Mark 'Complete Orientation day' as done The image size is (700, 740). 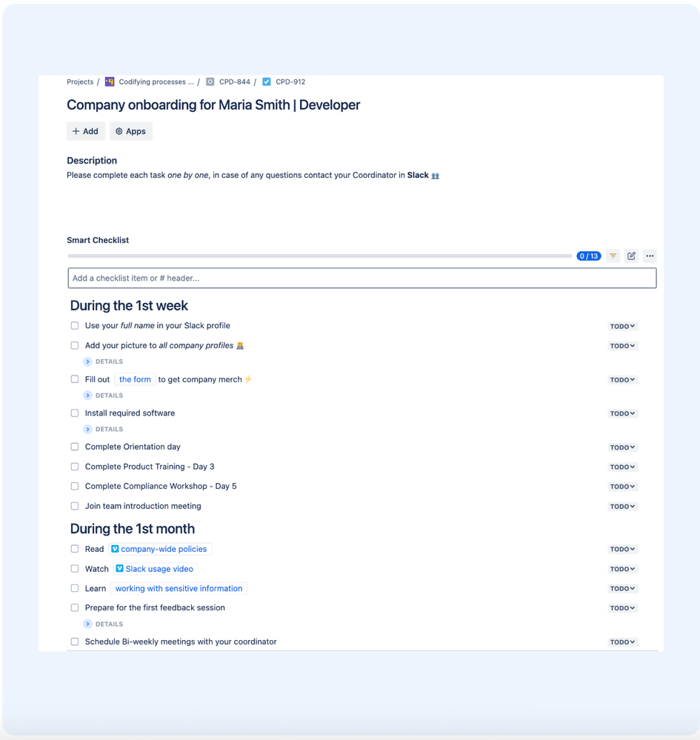tap(74, 447)
